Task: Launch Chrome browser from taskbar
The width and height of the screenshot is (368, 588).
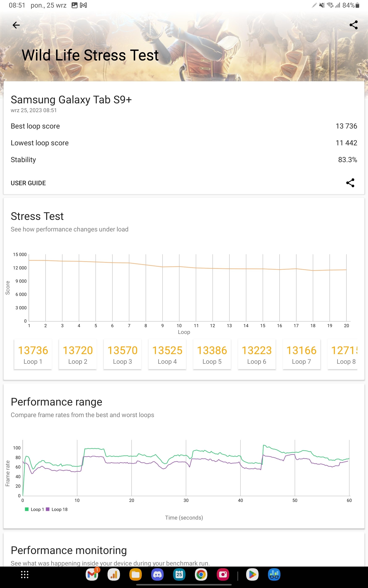Action: point(201,575)
